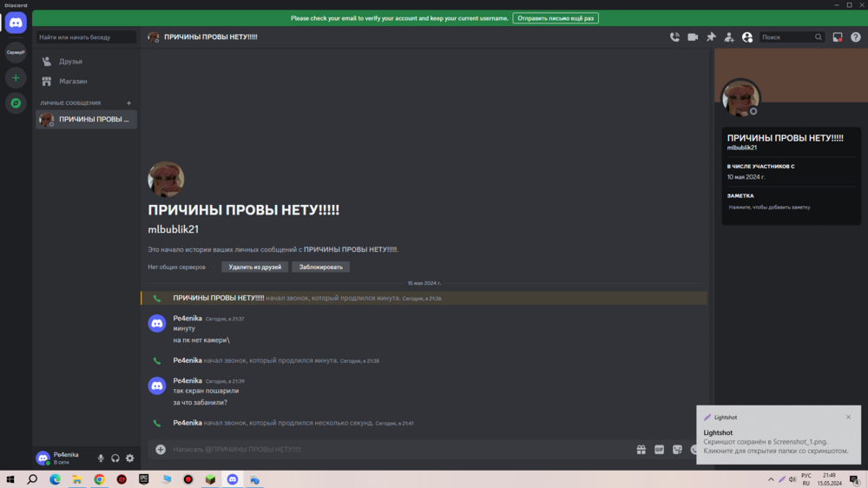
Task: Open volume control in system tray
Action: 792,479
